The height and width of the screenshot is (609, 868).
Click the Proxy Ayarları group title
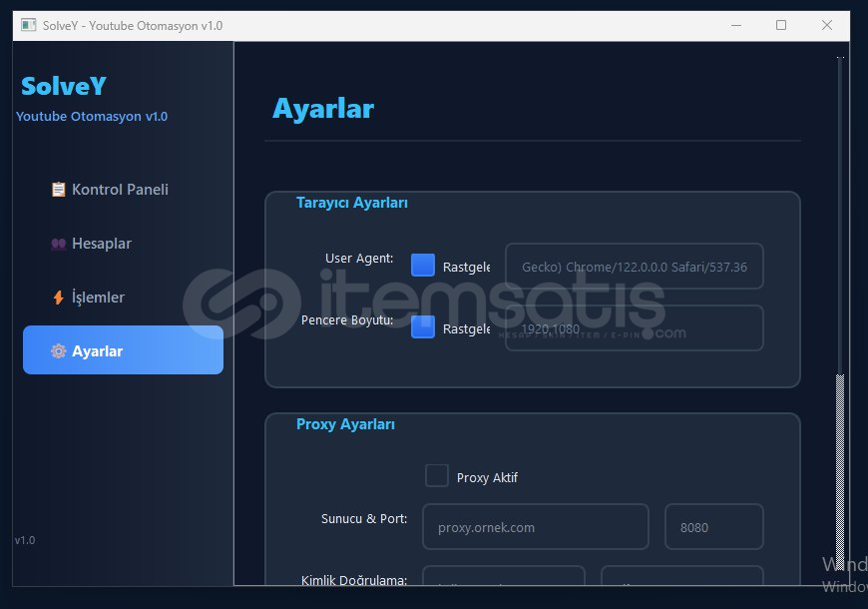point(345,424)
